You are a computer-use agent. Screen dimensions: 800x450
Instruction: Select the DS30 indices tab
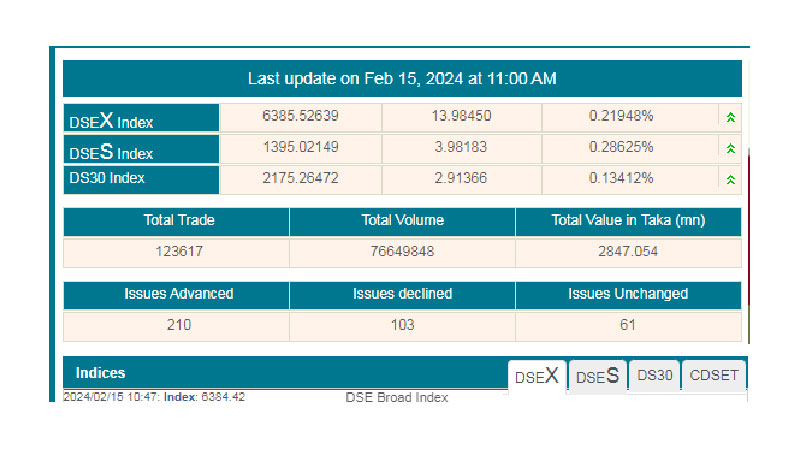(x=656, y=375)
